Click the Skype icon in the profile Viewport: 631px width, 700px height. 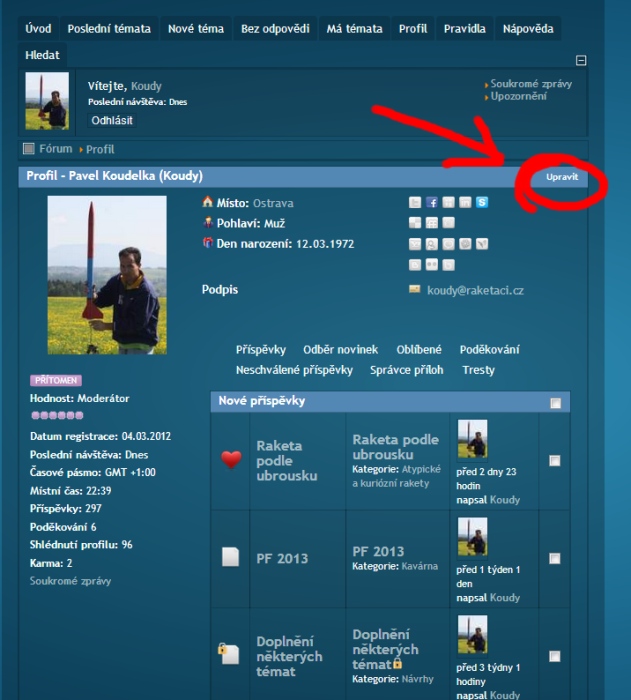coord(481,203)
